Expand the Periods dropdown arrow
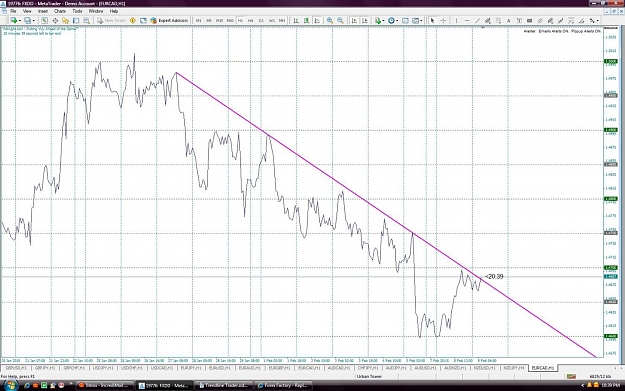This screenshot has height=391, width=625. click(397, 20)
